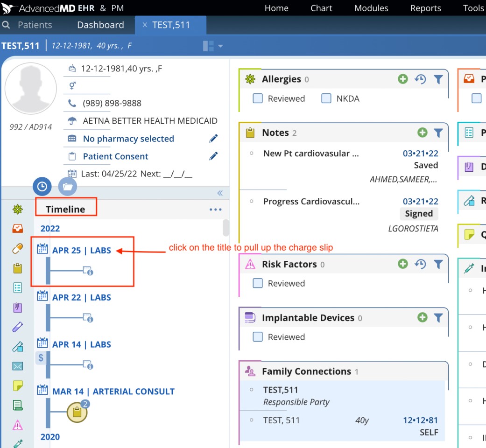Open the allergies flower icon in the sidebar
Viewport: 486px width, 448px height.
click(x=18, y=209)
